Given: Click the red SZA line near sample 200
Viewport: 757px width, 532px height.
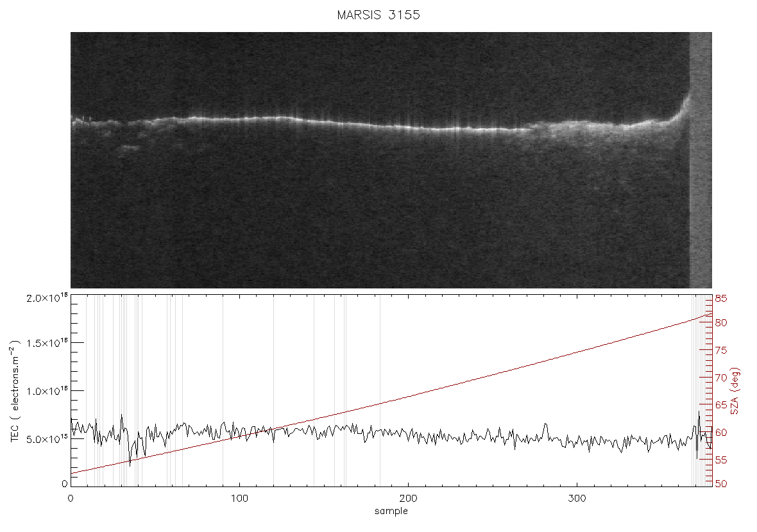Looking at the screenshot, I should (x=409, y=397).
